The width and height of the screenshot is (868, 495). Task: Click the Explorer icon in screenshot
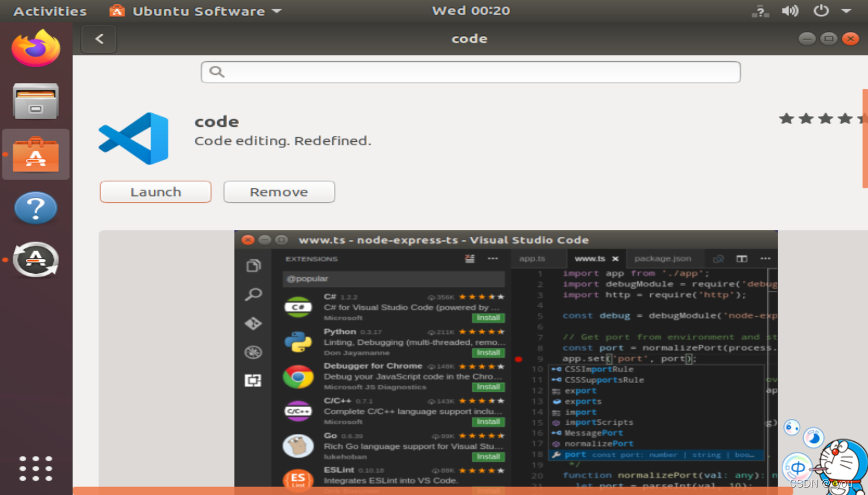[253, 266]
